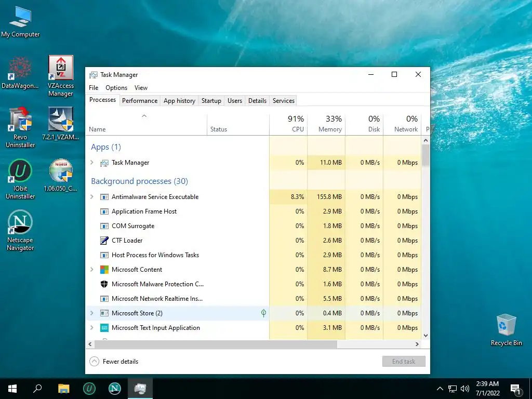The width and height of the screenshot is (532, 399).
Task: Open network status tray icon
Action: coord(453,389)
